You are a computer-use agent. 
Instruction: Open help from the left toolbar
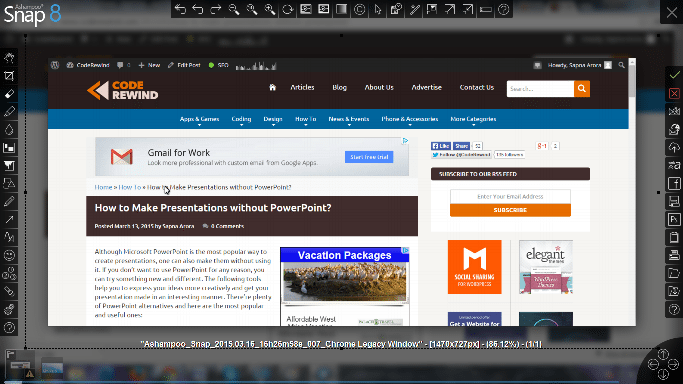pos(9,327)
